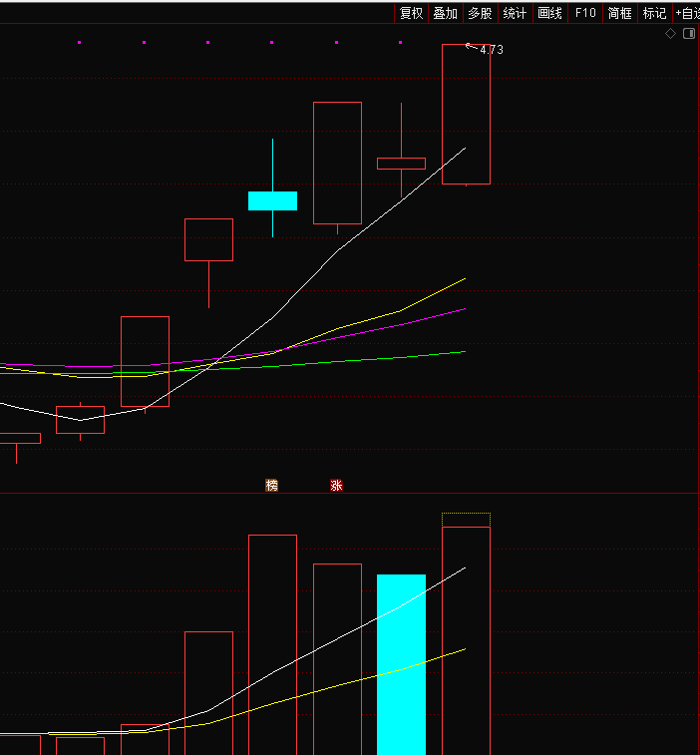Click the 4.73 high price label

pyautogui.click(x=491, y=50)
